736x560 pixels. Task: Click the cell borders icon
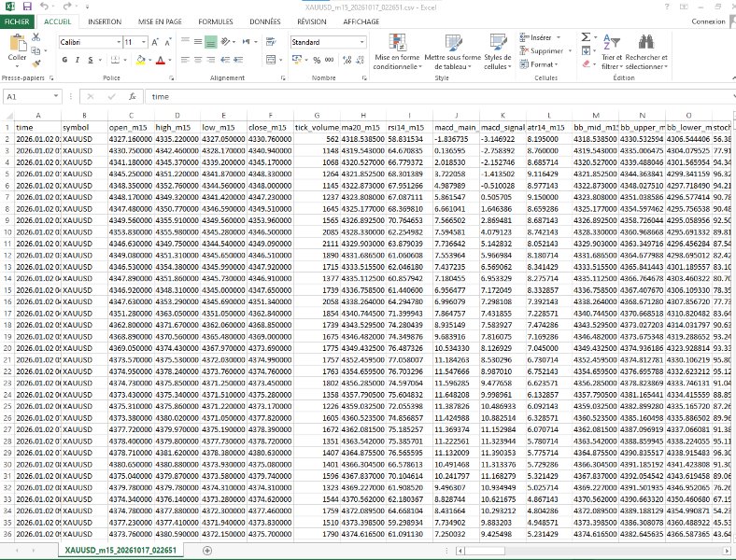115,60
